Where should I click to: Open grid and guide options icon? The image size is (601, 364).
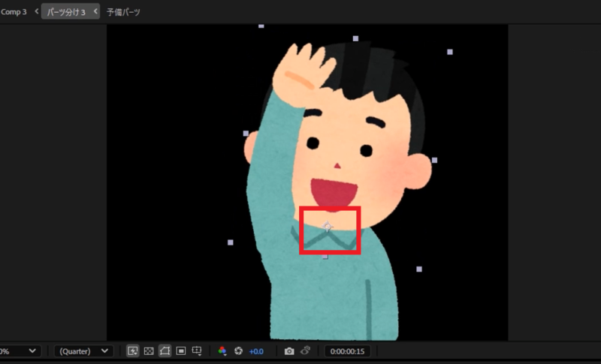(x=197, y=351)
